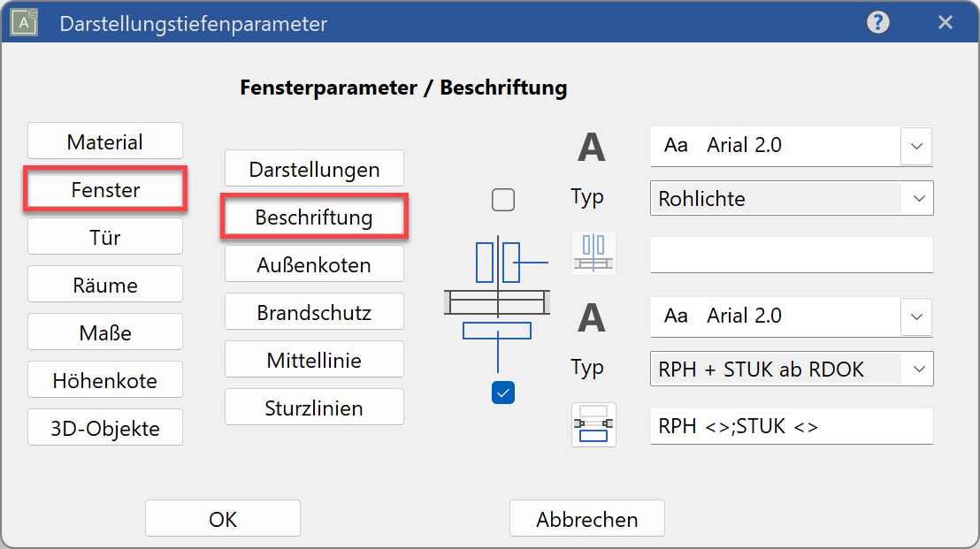The width and height of the screenshot is (980, 549).
Task: Open the Mittellinie settings
Action: 314,359
